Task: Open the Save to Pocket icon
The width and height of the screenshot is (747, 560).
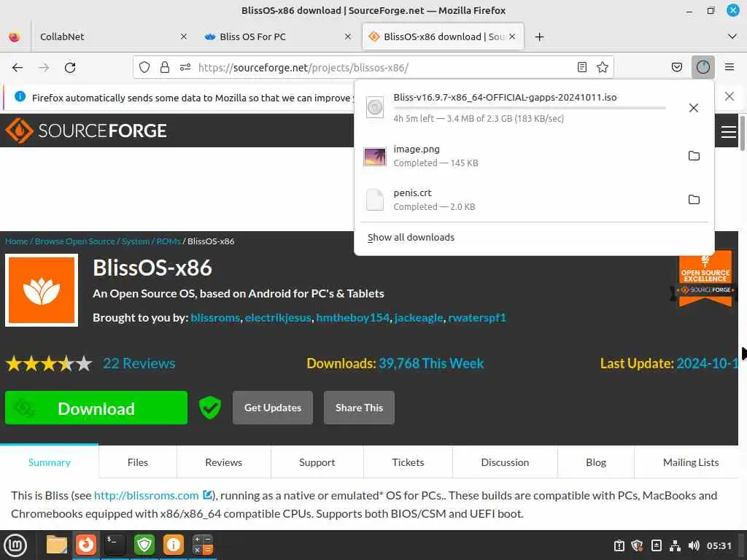Action: [676, 67]
